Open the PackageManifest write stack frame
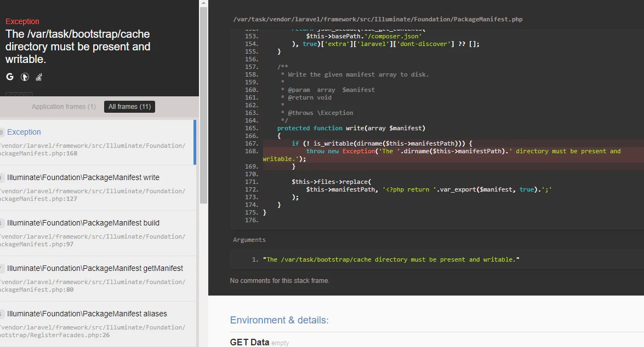This screenshot has width=644, height=347. pyautogui.click(x=98, y=188)
